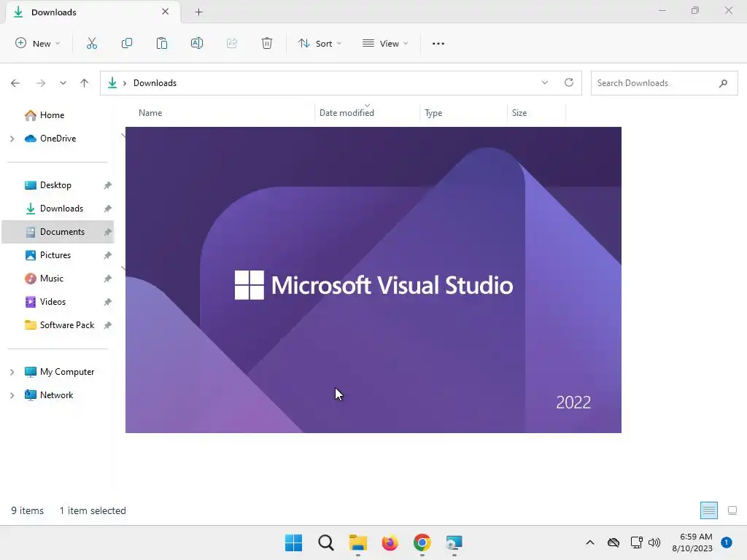
Task: Launch Firefox from taskbar
Action: pos(390,542)
